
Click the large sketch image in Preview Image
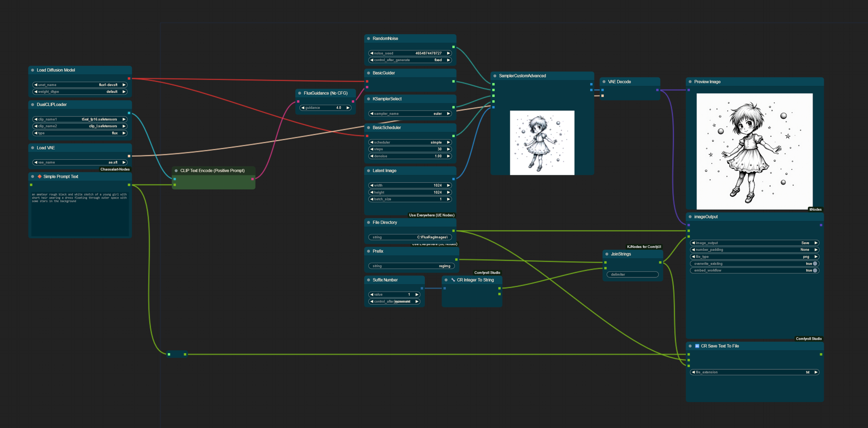tap(754, 151)
